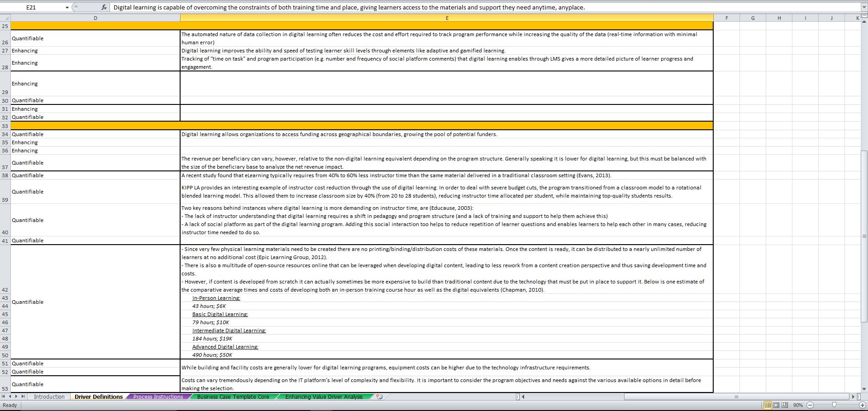Go to the last sheet tab arrow

[24, 397]
